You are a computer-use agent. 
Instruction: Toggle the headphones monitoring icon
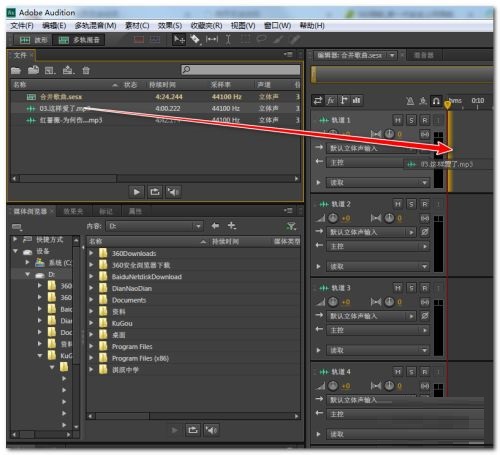pyautogui.click(x=436, y=101)
